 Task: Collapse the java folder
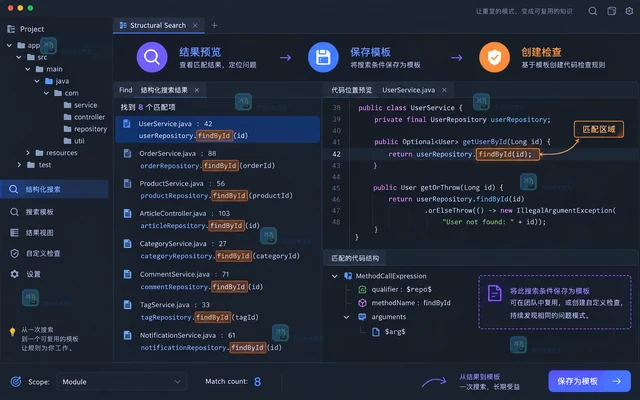point(37,81)
